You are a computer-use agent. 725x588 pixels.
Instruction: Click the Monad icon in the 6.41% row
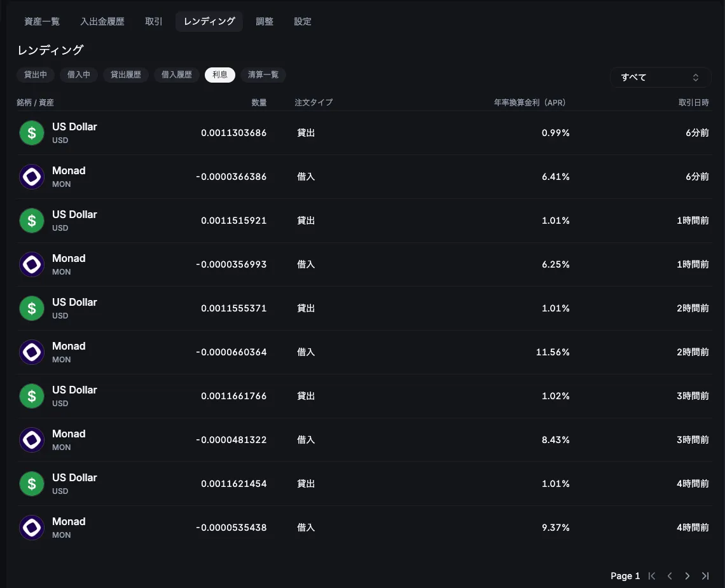(x=32, y=177)
